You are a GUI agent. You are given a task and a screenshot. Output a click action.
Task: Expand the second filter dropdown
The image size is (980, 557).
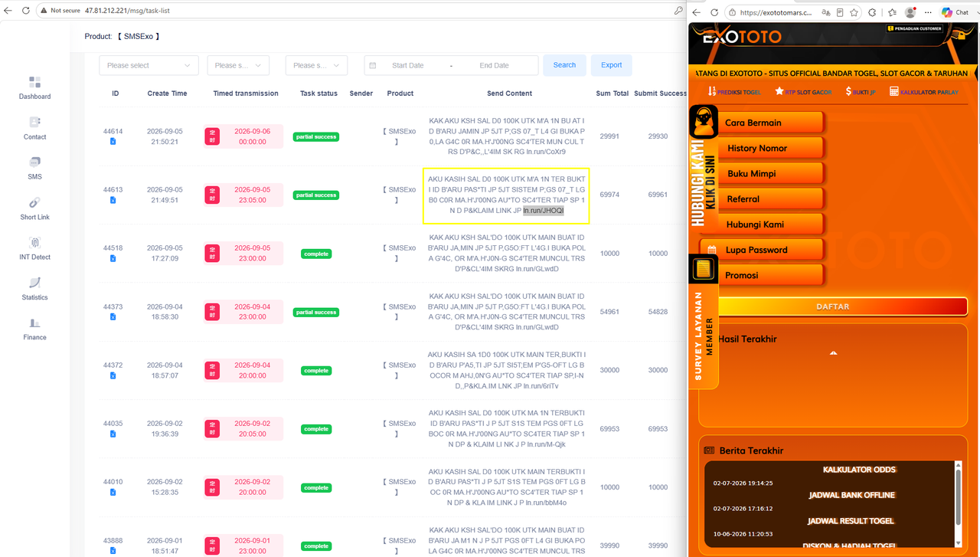pyautogui.click(x=238, y=65)
